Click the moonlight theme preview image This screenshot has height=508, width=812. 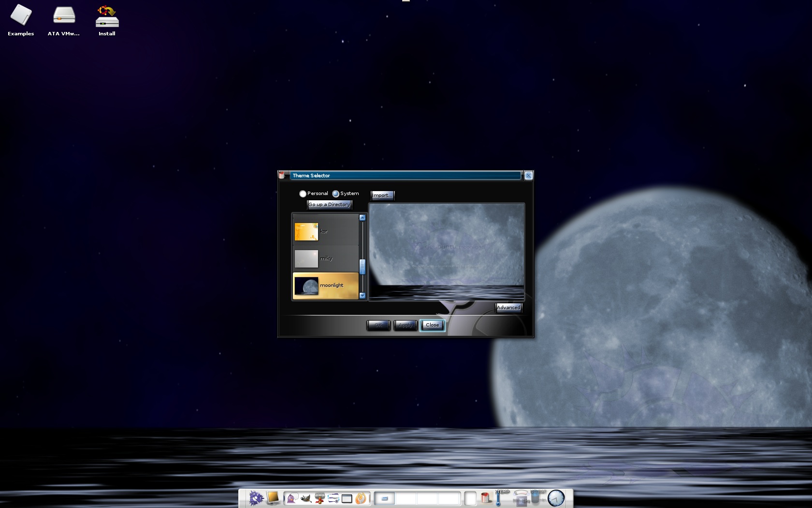447,252
